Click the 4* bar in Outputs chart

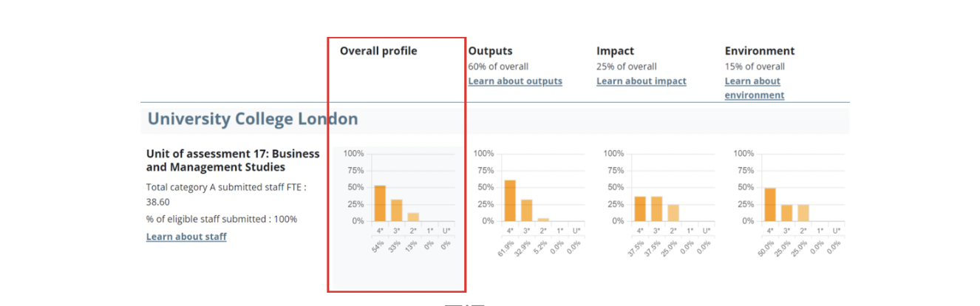tap(510, 200)
